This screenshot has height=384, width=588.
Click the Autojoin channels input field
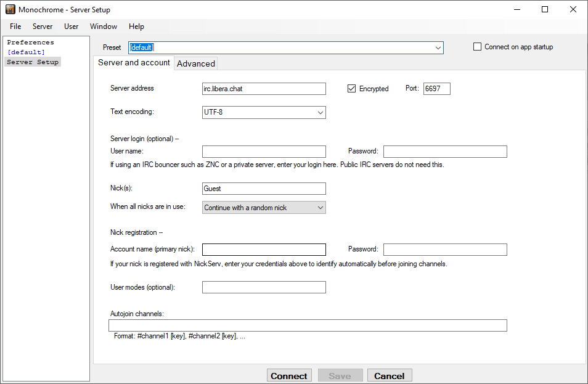[308, 325]
